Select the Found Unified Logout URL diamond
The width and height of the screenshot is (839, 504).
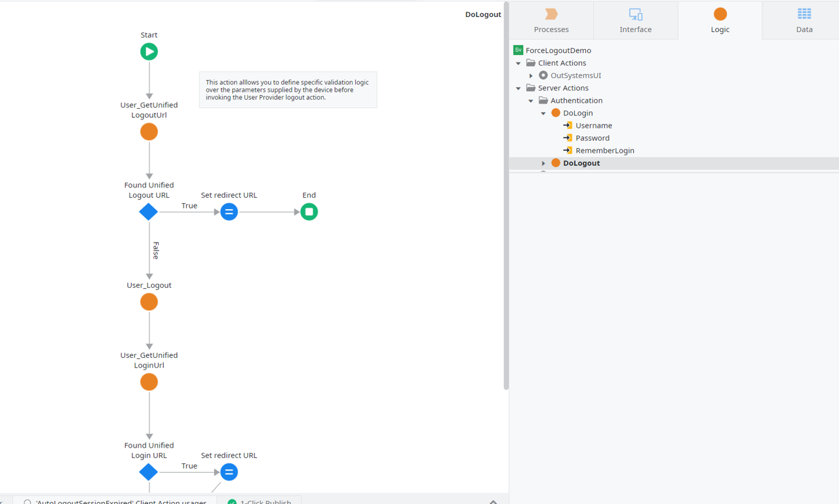pos(149,212)
